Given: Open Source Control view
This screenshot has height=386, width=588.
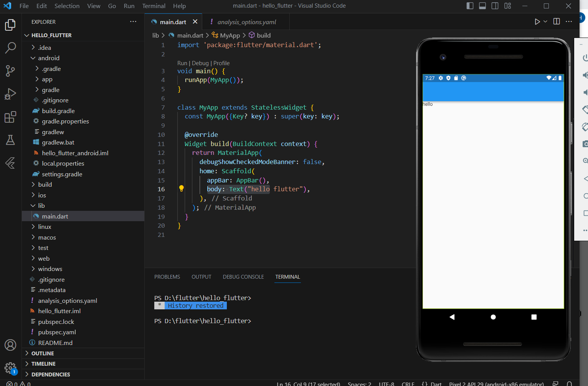Looking at the screenshot, I should coord(10,71).
